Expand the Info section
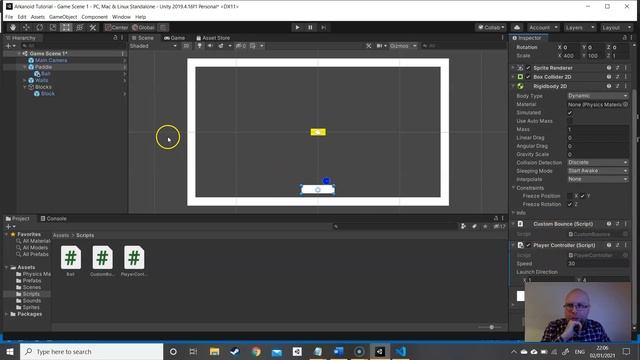 click(513, 213)
